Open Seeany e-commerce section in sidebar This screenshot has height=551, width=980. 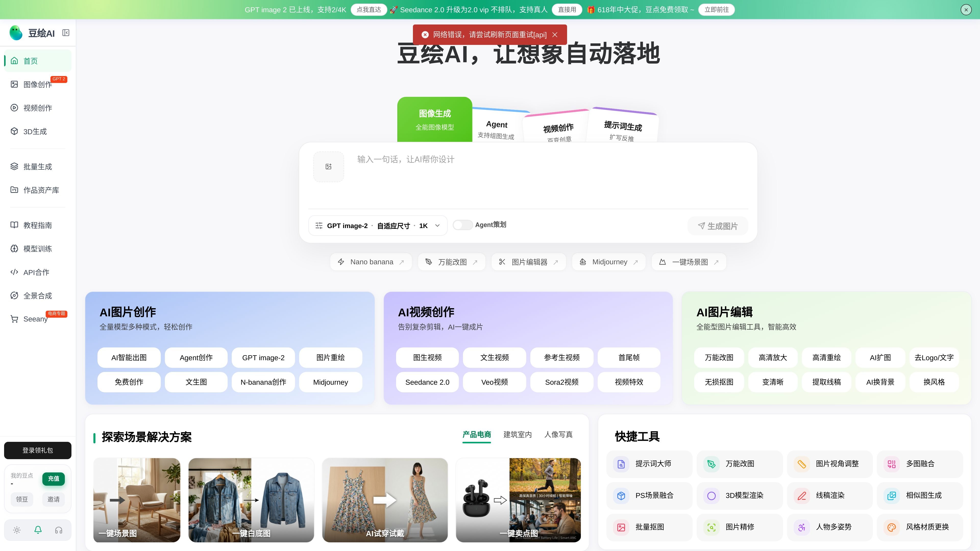click(x=38, y=319)
